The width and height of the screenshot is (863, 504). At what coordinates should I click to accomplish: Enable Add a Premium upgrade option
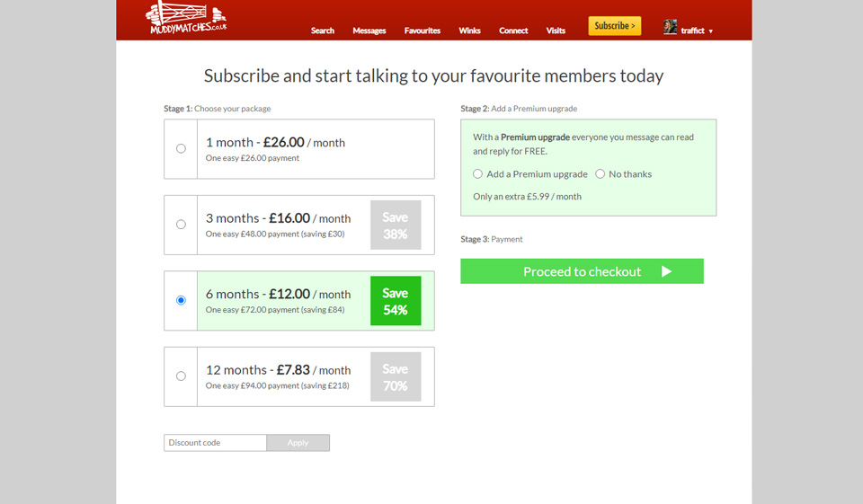[478, 174]
